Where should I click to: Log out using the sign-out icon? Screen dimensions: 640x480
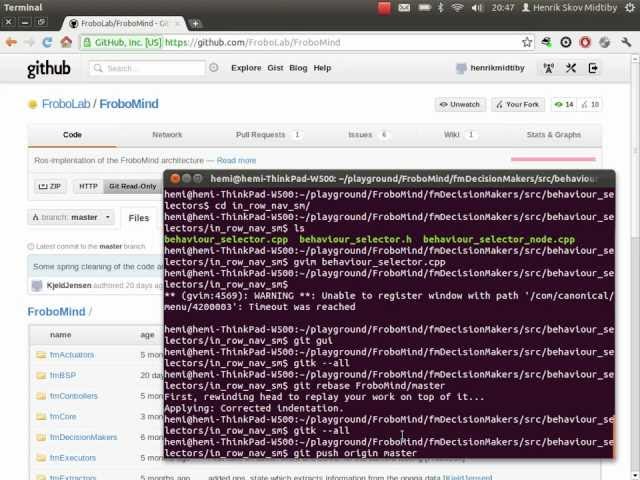click(x=593, y=68)
